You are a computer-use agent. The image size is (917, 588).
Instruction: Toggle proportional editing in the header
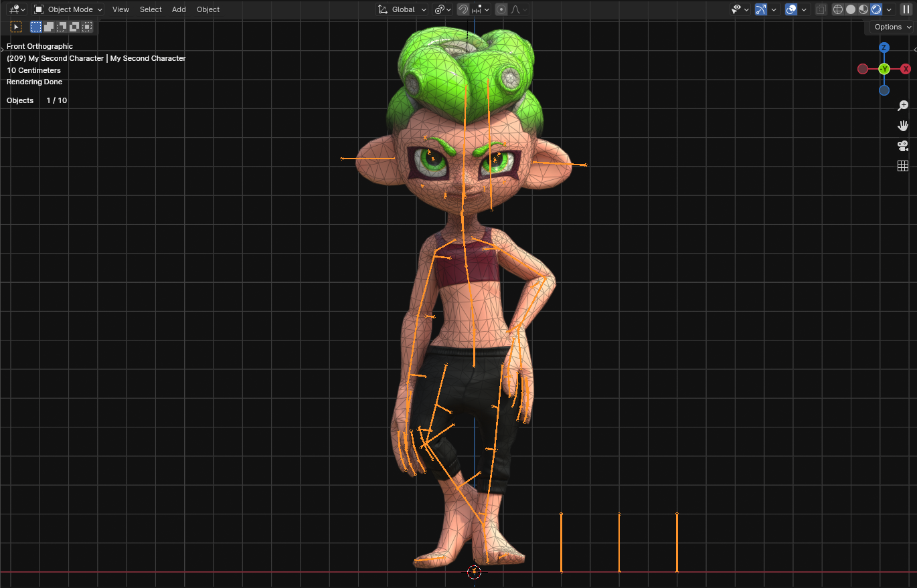(x=501, y=9)
